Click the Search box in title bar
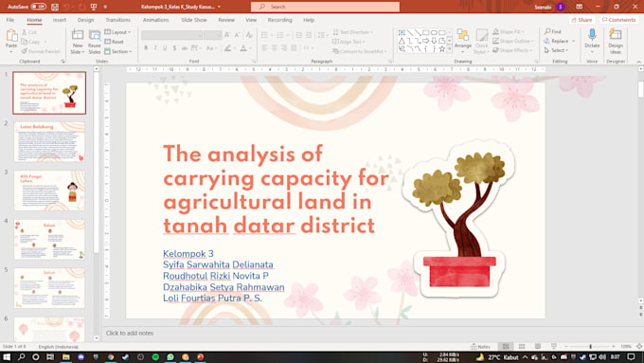The width and height of the screenshot is (644, 363). pos(325,7)
